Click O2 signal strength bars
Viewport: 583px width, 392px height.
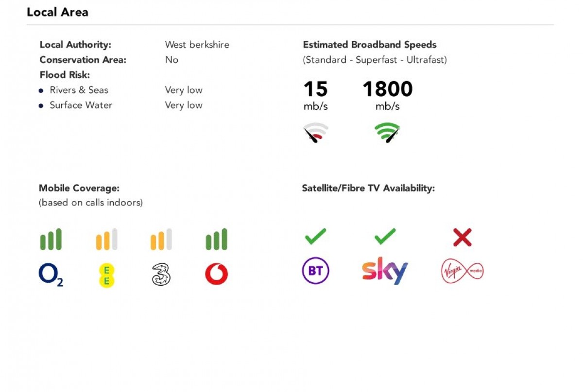(x=51, y=239)
